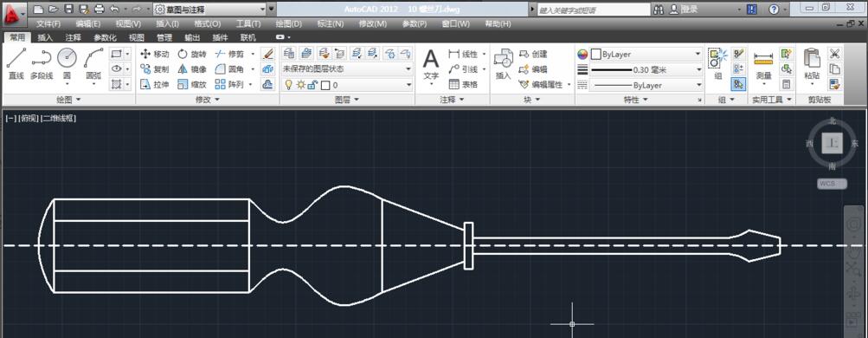Click the Table (表格) tool
Image resolution: width=868 pixels, height=338 pixels.
[x=464, y=84]
